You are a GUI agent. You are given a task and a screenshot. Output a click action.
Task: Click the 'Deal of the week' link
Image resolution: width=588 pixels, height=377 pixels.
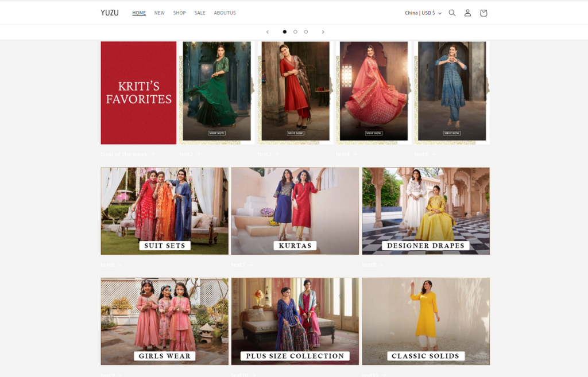(125, 154)
